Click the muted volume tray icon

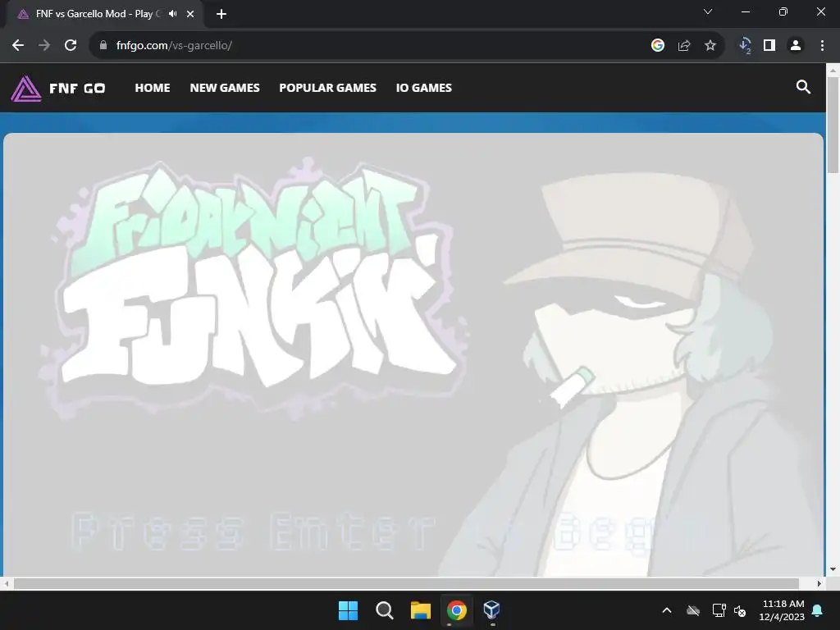740,610
